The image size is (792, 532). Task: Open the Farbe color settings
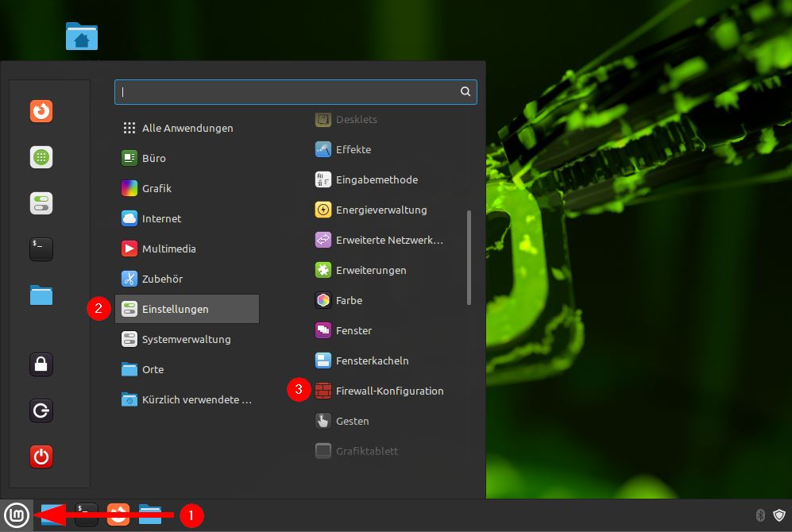coord(350,300)
